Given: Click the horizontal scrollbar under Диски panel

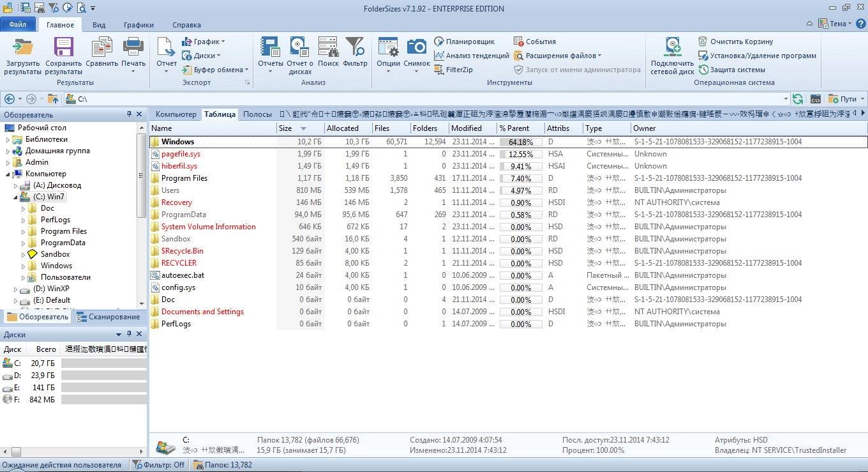Looking at the screenshot, I should point(73,452).
